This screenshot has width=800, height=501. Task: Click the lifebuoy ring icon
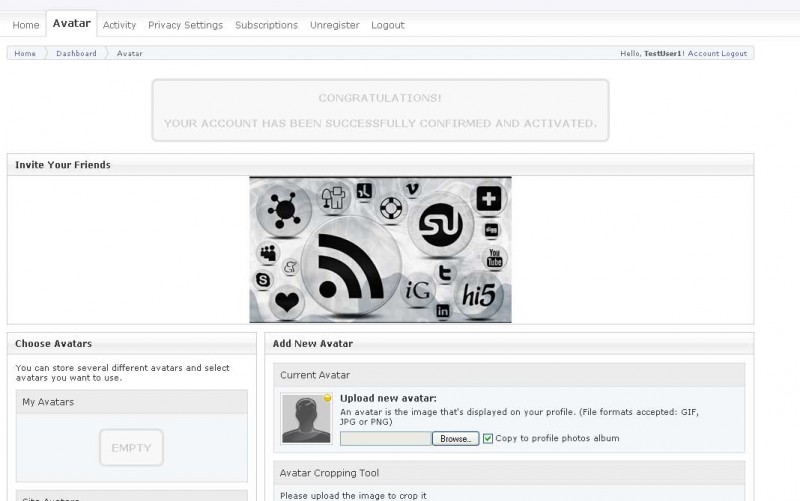pos(391,208)
